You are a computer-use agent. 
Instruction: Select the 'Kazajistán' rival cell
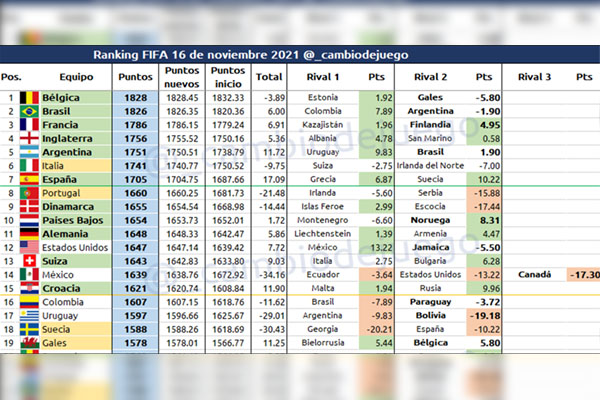323,125
